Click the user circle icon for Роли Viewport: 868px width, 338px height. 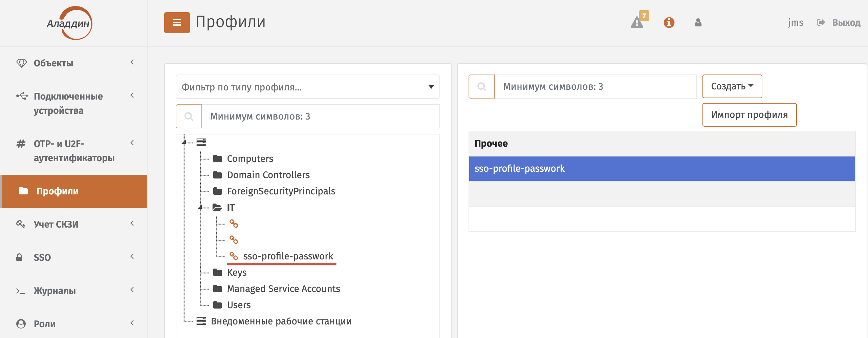[x=21, y=324]
